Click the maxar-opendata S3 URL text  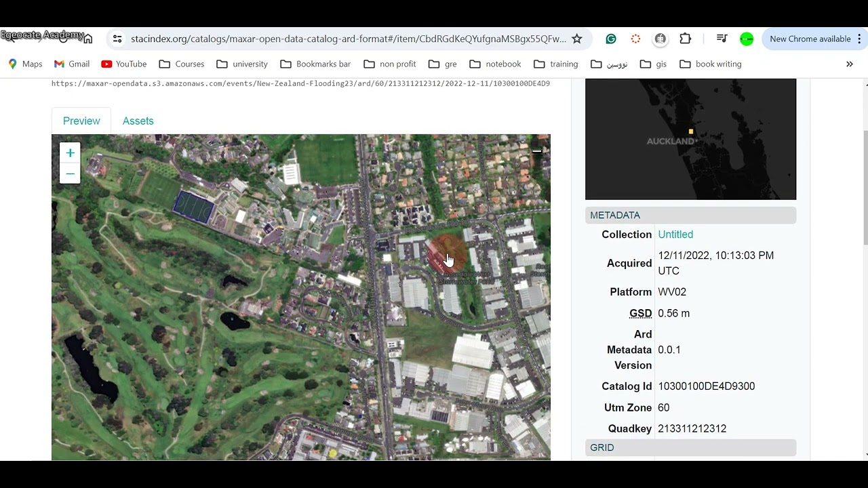300,84
